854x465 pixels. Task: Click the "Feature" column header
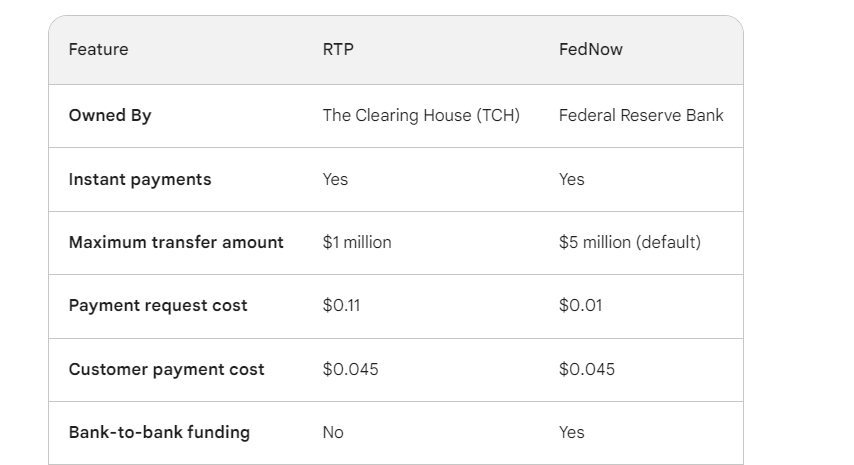98,49
